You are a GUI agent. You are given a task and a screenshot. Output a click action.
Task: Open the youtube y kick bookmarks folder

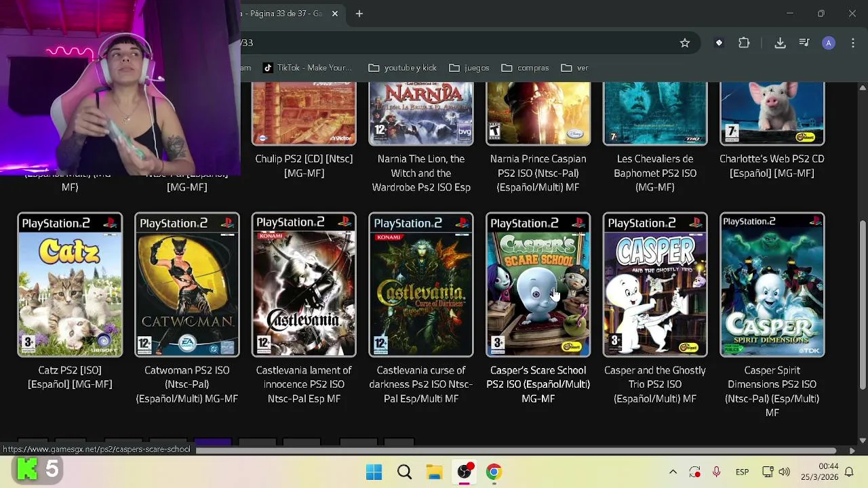[402, 68]
